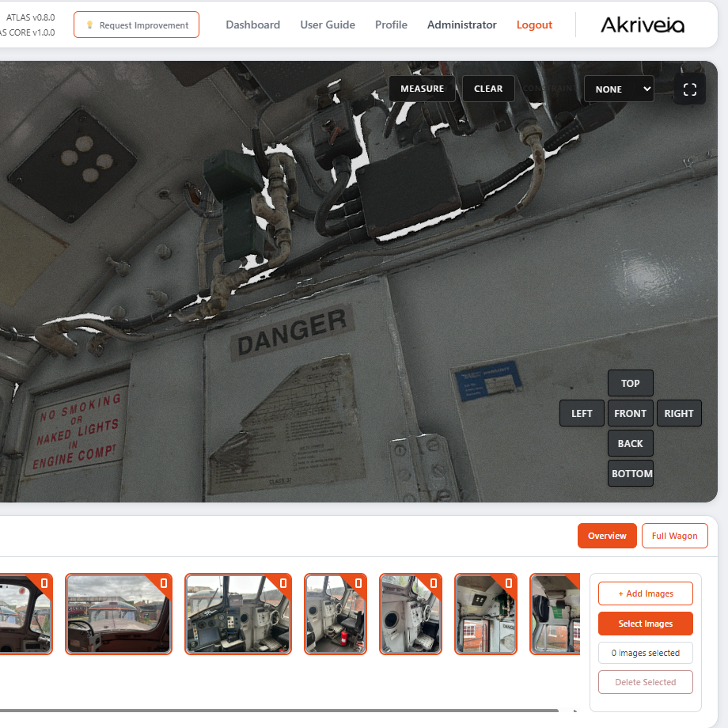This screenshot has width=728, height=728.
Task: Click the Request Improvement button
Action: coord(136,25)
